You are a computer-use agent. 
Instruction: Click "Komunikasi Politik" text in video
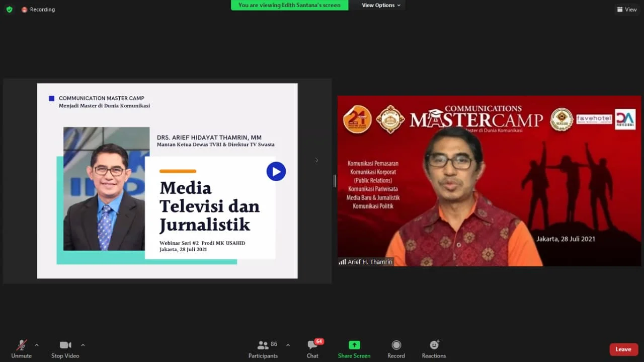click(x=373, y=206)
